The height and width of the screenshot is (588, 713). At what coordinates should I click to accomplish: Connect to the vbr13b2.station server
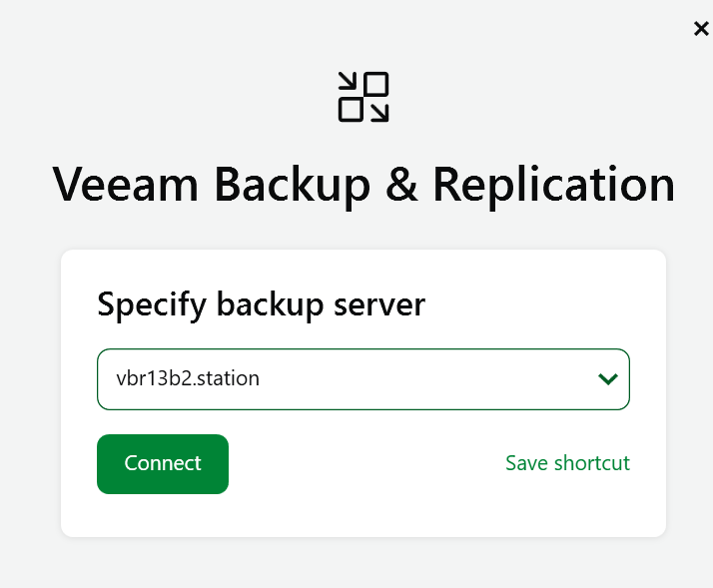[x=163, y=464]
